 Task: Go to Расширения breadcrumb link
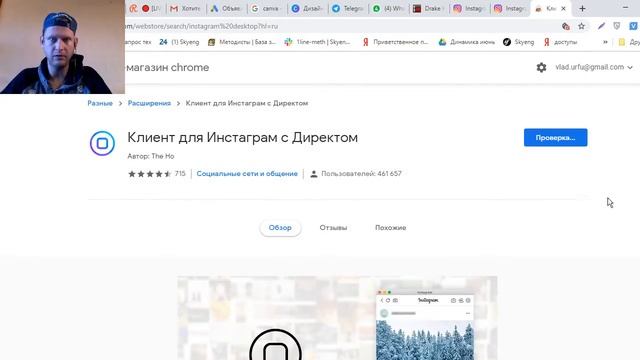(x=149, y=103)
